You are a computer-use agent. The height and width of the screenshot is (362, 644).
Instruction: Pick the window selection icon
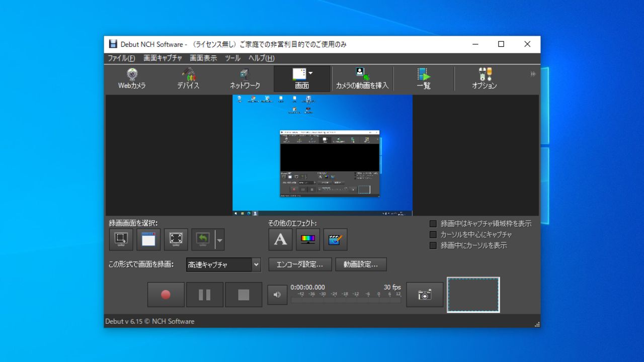pyautogui.click(x=148, y=240)
